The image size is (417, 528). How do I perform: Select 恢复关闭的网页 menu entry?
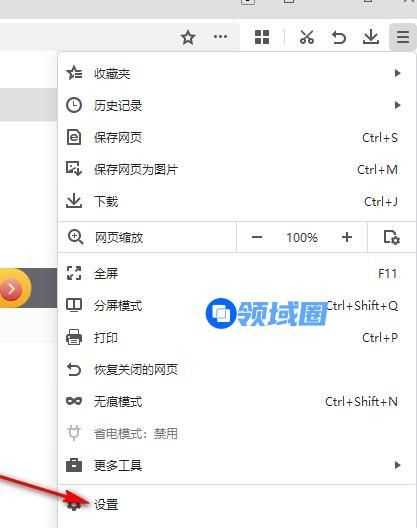237,369
